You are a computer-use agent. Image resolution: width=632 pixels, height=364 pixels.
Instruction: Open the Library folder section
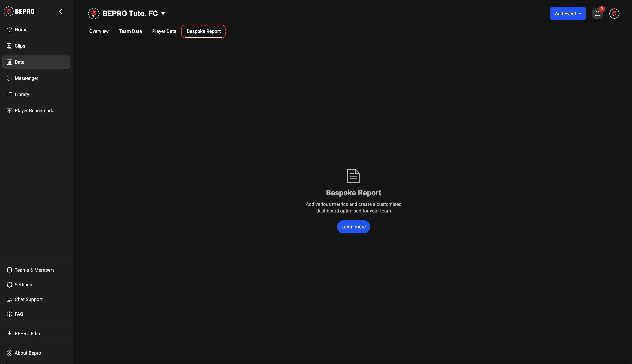[x=22, y=95]
